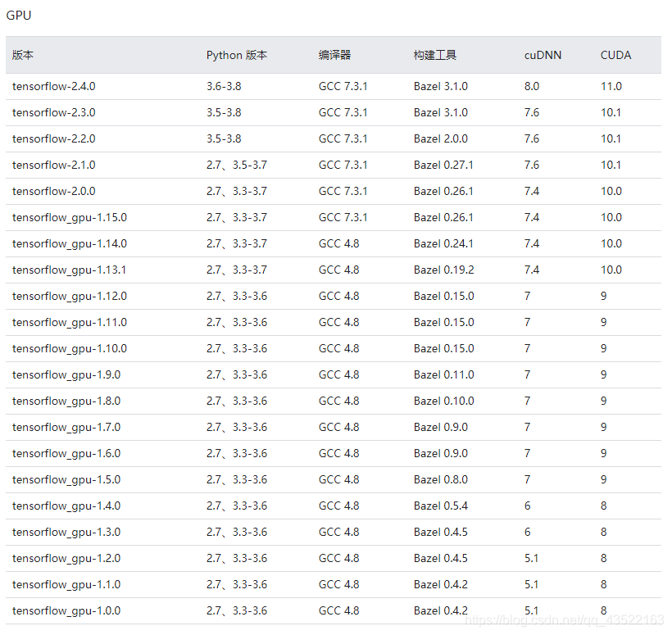Screen dimensions: 672x635
Task: Click the Bazel 0.11.0 cell
Action: (x=444, y=374)
